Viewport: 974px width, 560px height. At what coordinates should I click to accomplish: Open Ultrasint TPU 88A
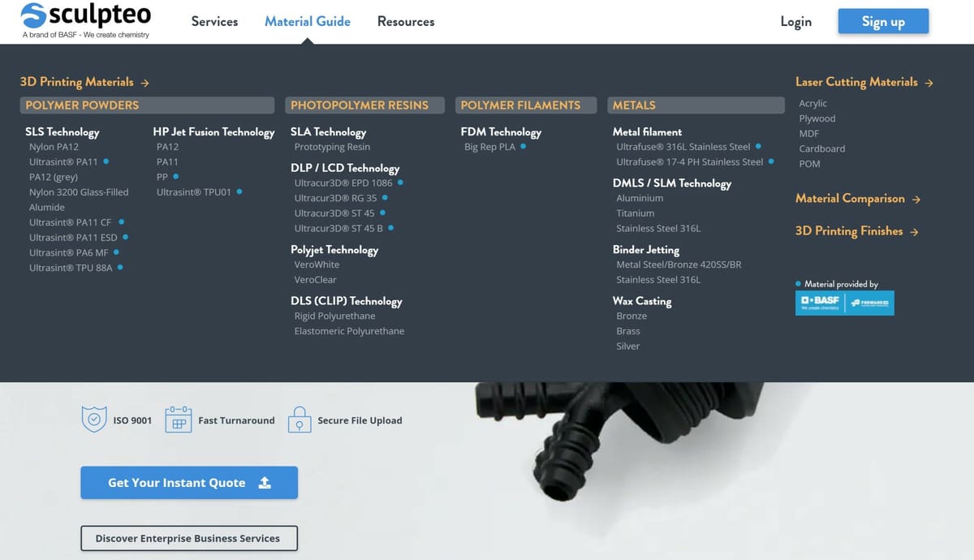[x=71, y=268]
